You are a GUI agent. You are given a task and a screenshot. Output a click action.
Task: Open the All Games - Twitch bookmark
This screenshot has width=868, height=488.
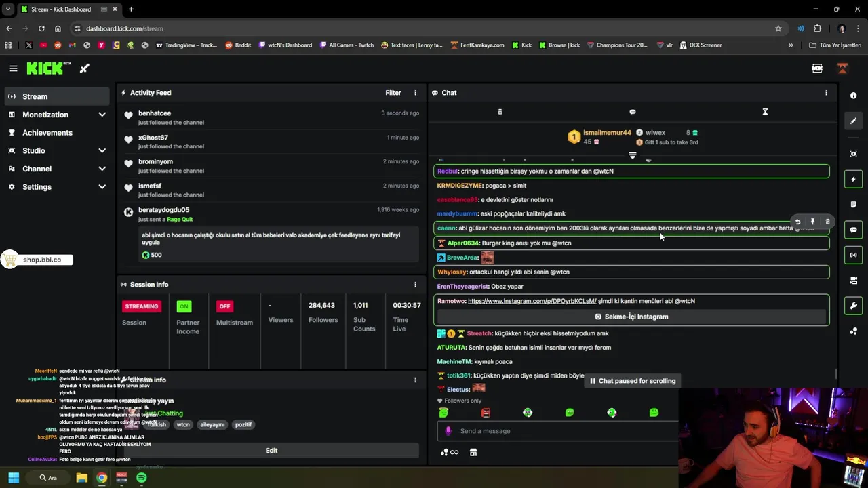click(346, 45)
